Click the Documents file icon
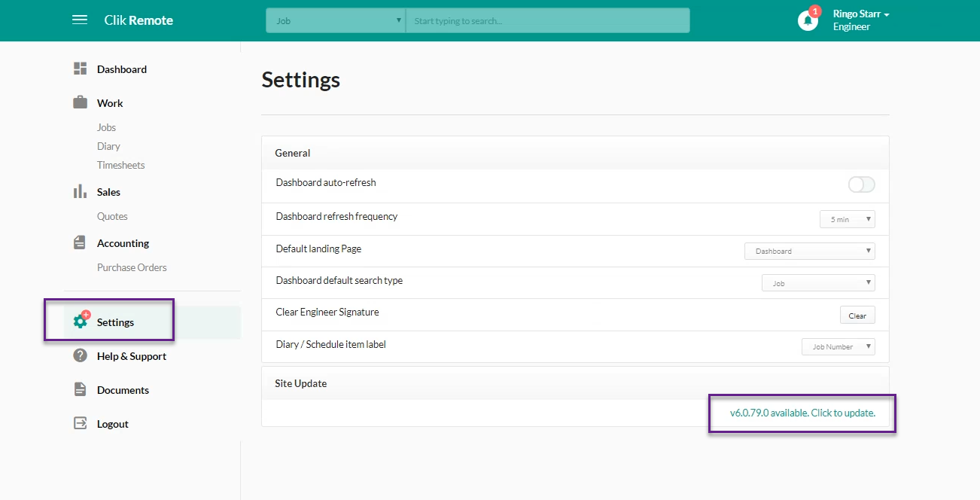The image size is (980, 500). (80, 389)
